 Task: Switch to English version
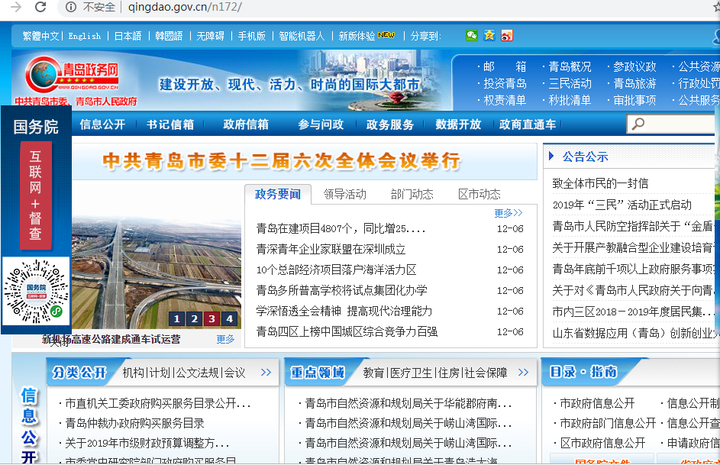coord(84,36)
